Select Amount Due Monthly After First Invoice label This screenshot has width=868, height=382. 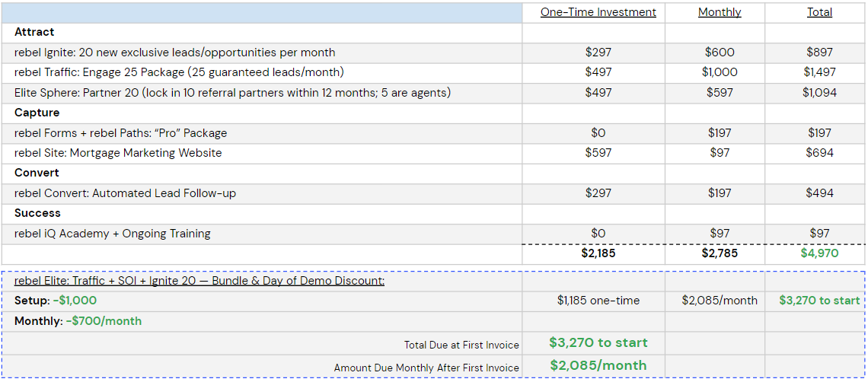click(426, 368)
